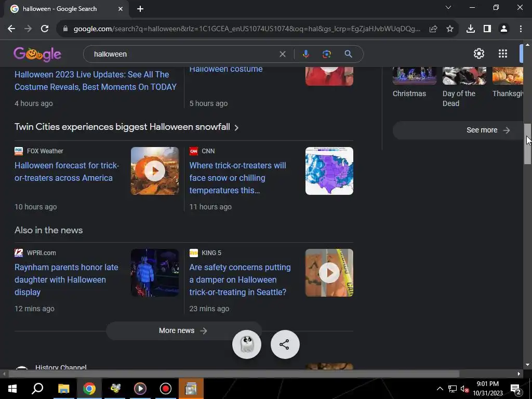The width and height of the screenshot is (532, 399).
Task: Show hidden system tray icons
Action: 440,389
